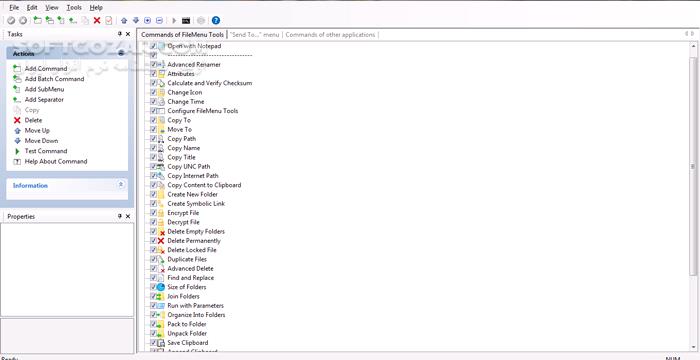Click the Advanced Renamer row icon
The image size is (700, 360).
(x=161, y=65)
